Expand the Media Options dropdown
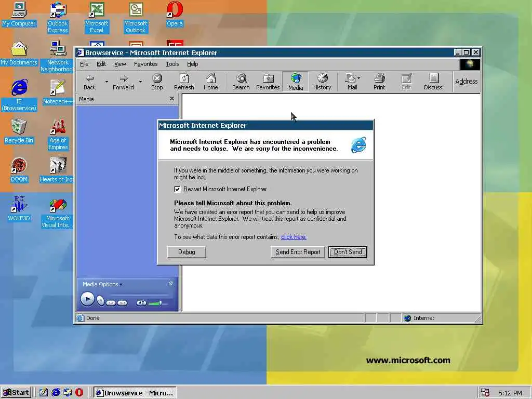Viewport: 532px width, 399px height. tap(102, 284)
